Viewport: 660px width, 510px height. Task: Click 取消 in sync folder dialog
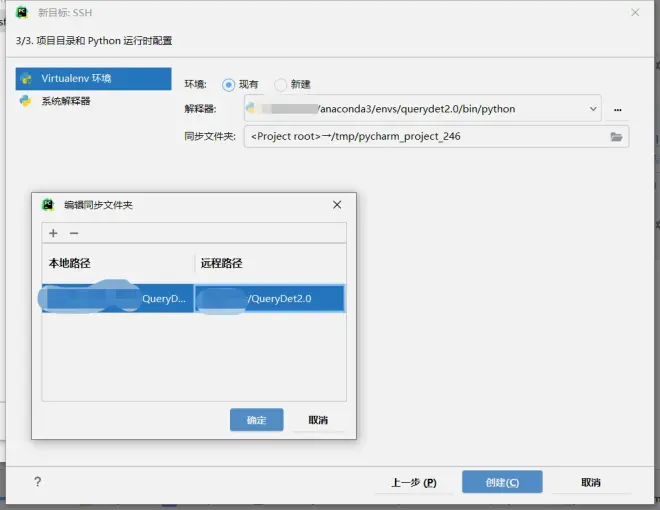pos(318,420)
